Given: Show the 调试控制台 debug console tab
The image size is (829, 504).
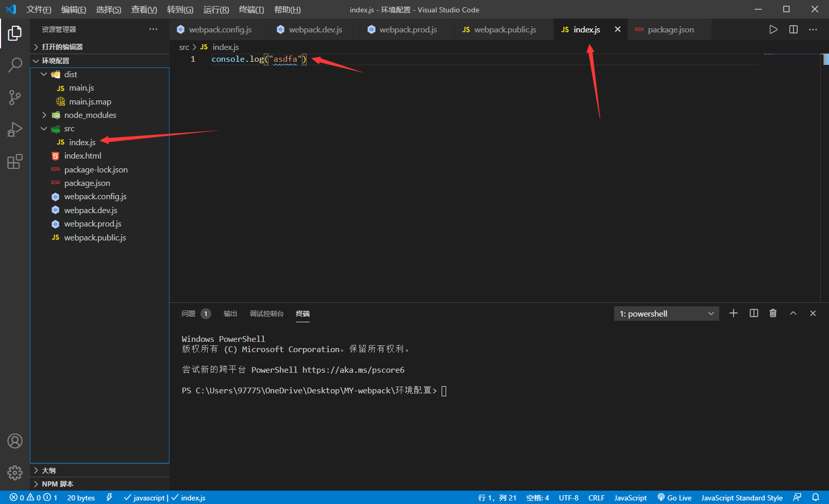Looking at the screenshot, I should [266, 314].
